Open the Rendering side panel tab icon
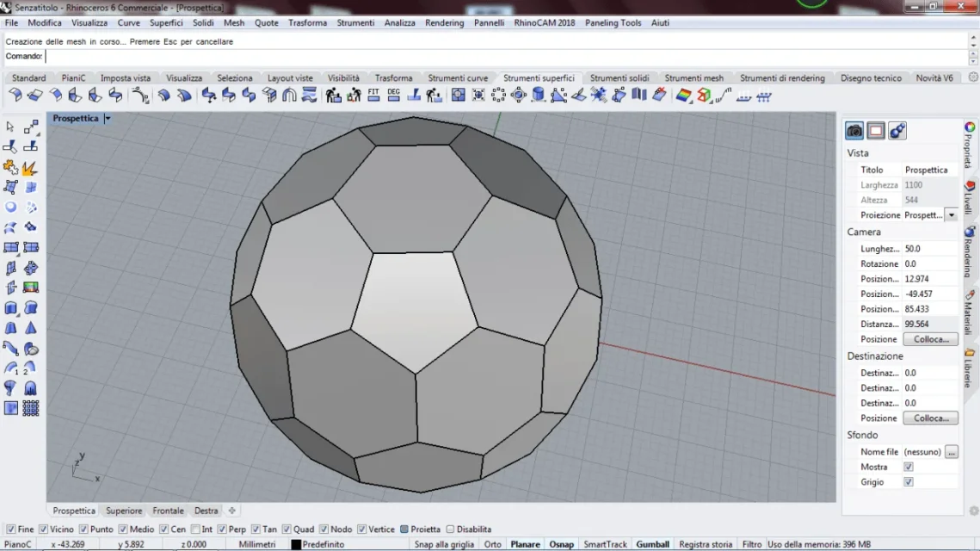Viewport: 980px width, 551px height. [970, 232]
